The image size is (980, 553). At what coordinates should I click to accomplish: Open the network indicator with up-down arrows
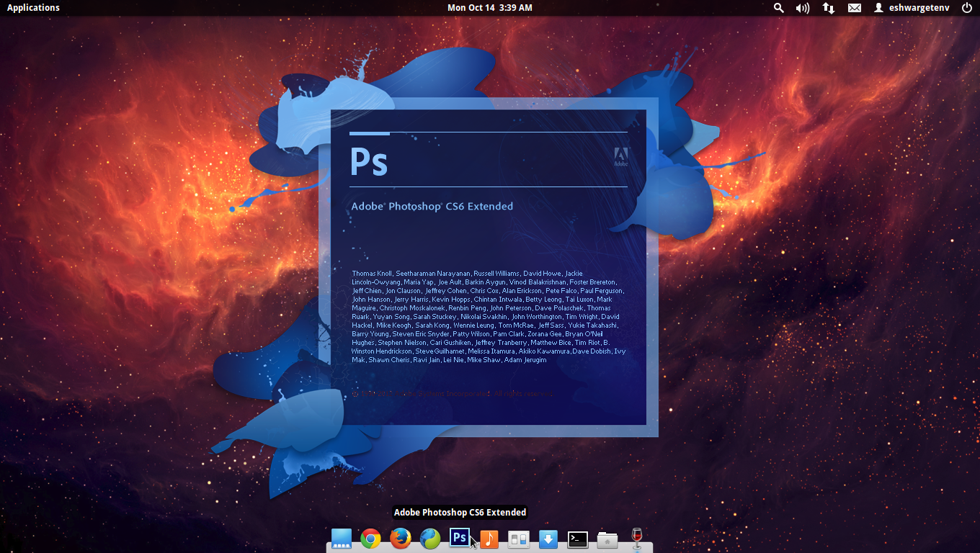pyautogui.click(x=829, y=8)
